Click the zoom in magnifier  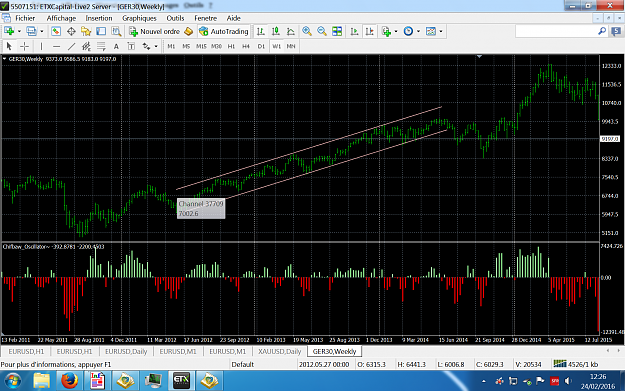307,31
